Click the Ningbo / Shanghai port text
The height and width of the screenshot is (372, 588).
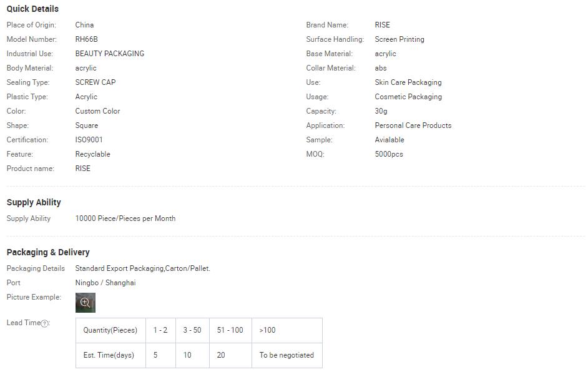click(x=105, y=282)
